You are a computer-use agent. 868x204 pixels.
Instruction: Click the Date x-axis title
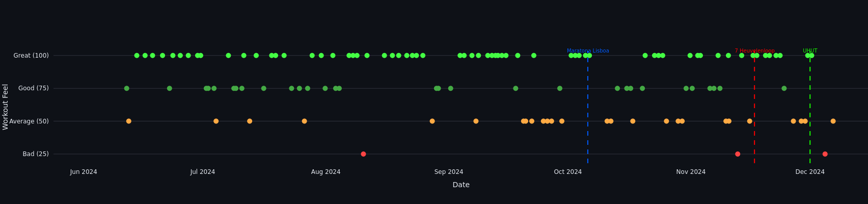pyautogui.click(x=460, y=185)
